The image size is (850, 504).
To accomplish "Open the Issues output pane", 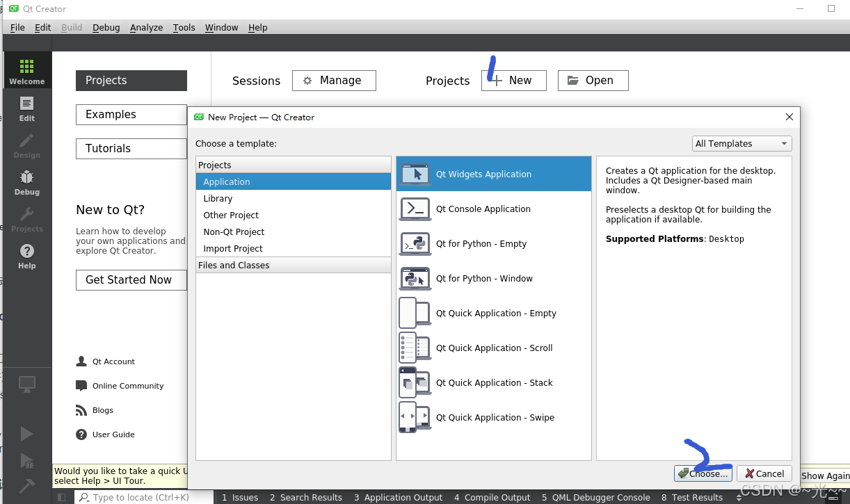I will (x=239, y=497).
